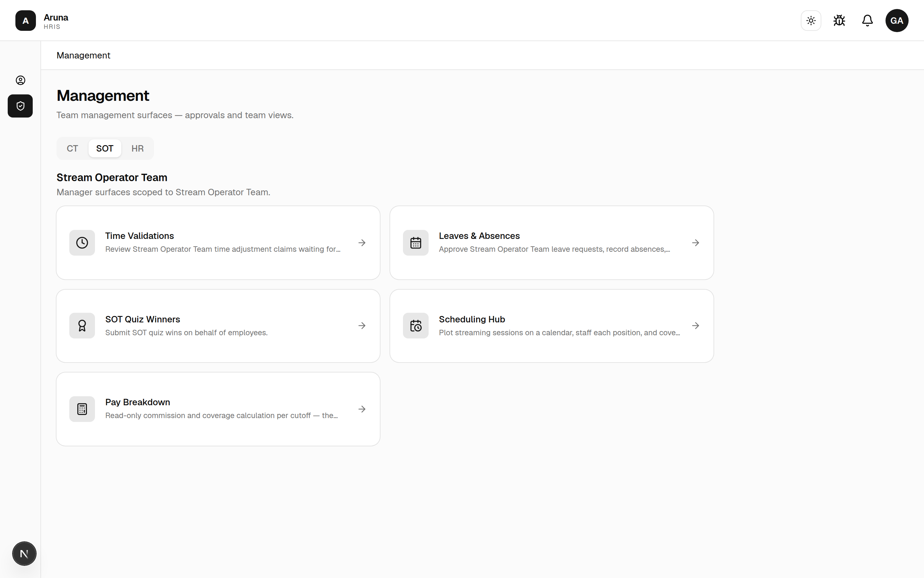
Task: Click the arrow on Leaves & Absences card
Action: click(696, 243)
